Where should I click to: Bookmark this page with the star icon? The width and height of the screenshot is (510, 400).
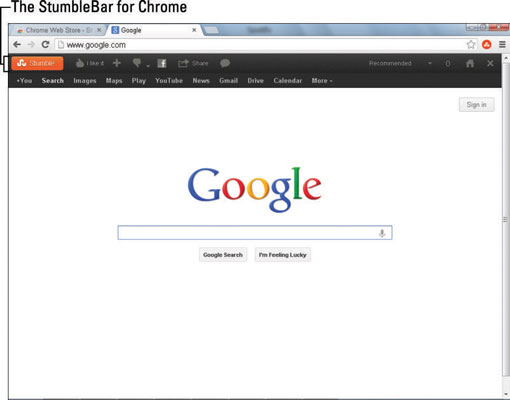click(471, 44)
